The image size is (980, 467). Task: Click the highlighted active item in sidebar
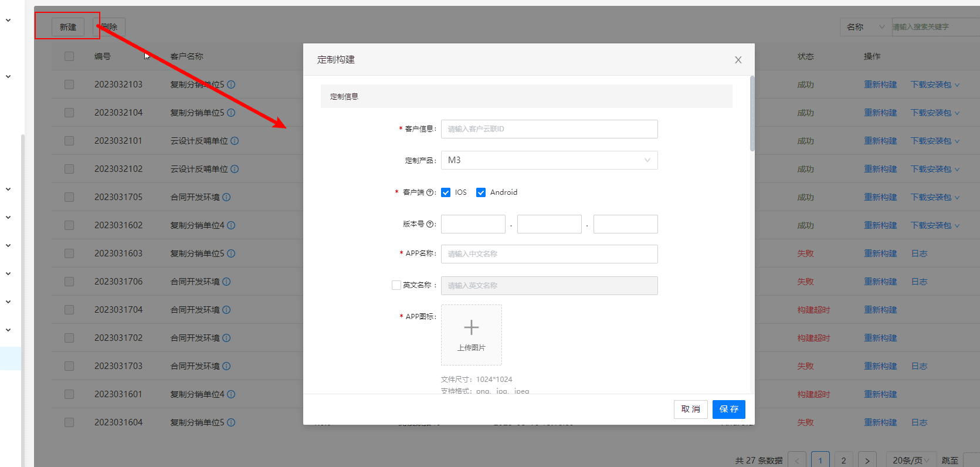point(11,358)
